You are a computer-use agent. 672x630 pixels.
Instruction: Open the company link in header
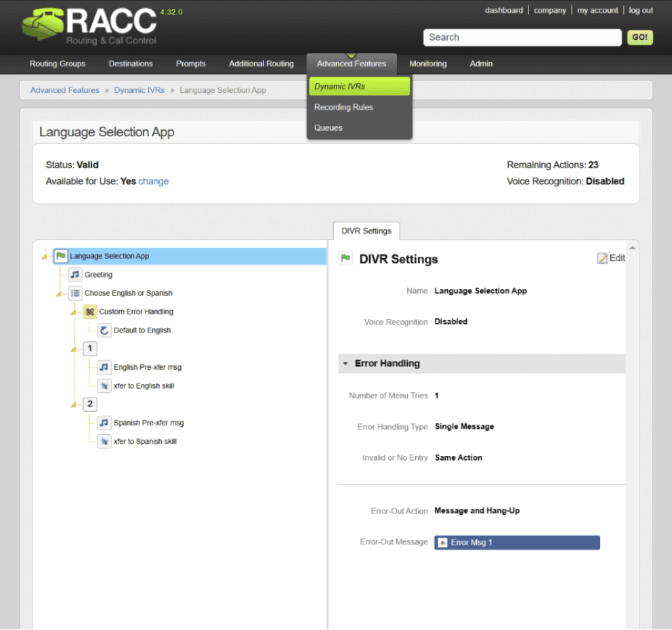550,10
